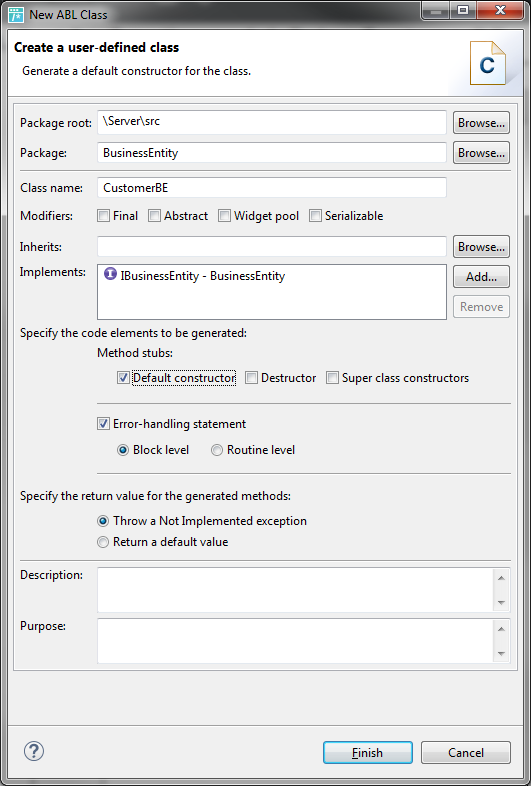Image resolution: width=531 pixels, height=786 pixels.
Task: Click the class file C icon
Action: click(487, 63)
